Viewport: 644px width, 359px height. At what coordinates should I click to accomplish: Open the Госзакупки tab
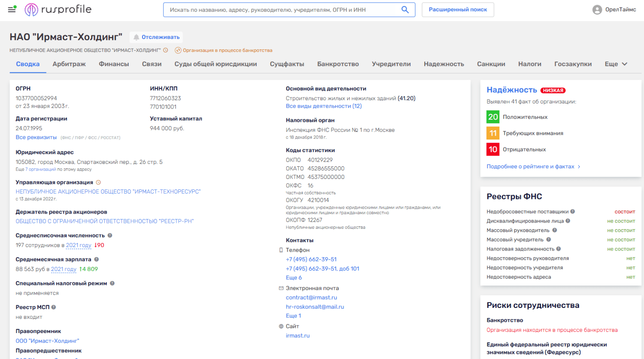click(x=573, y=64)
